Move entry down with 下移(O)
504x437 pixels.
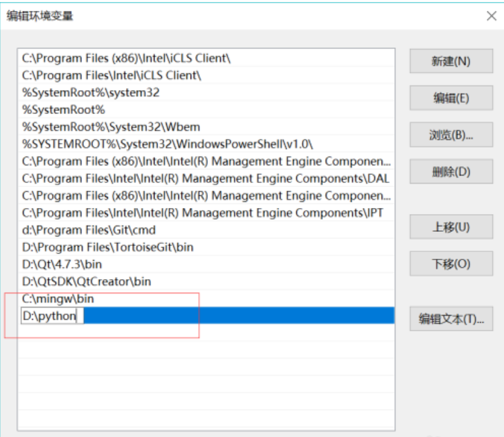pyautogui.click(x=450, y=264)
